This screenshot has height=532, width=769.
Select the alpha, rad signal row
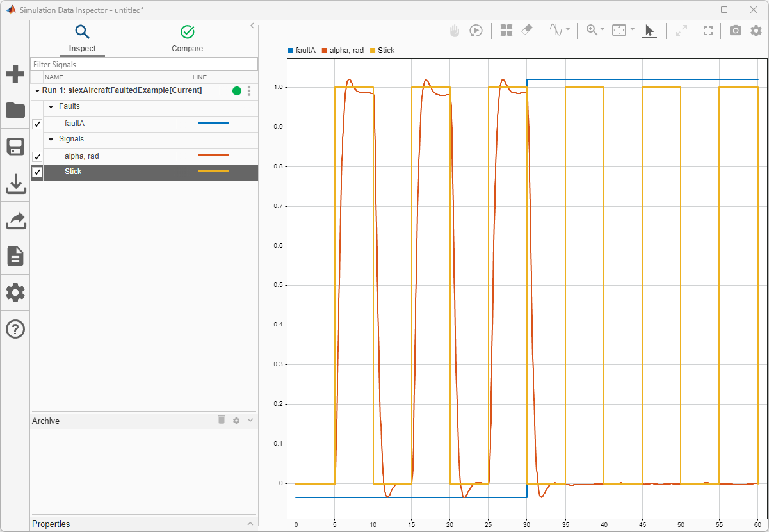click(145, 156)
